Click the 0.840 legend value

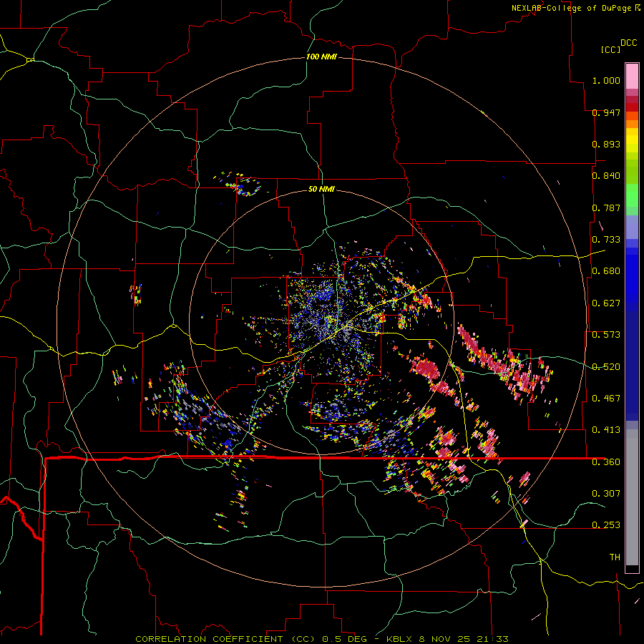click(606, 176)
